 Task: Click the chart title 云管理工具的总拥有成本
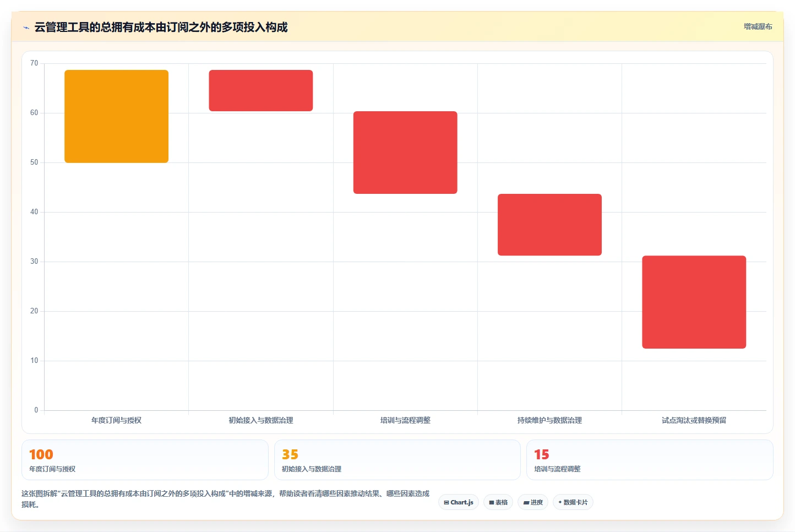tap(161, 27)
